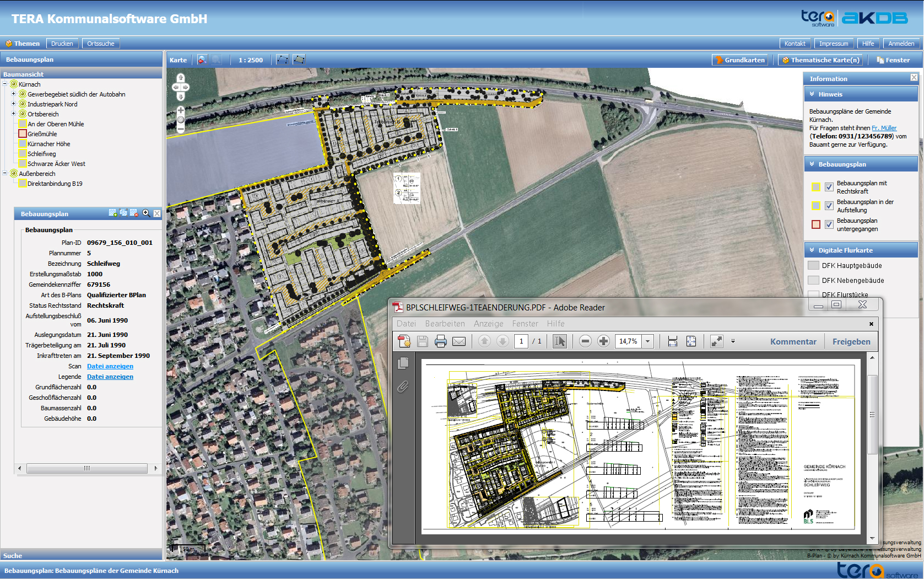Click the Scan 'Datei anzeigen' link
Screen dimensions: 924x579
[x=110, y=366]
